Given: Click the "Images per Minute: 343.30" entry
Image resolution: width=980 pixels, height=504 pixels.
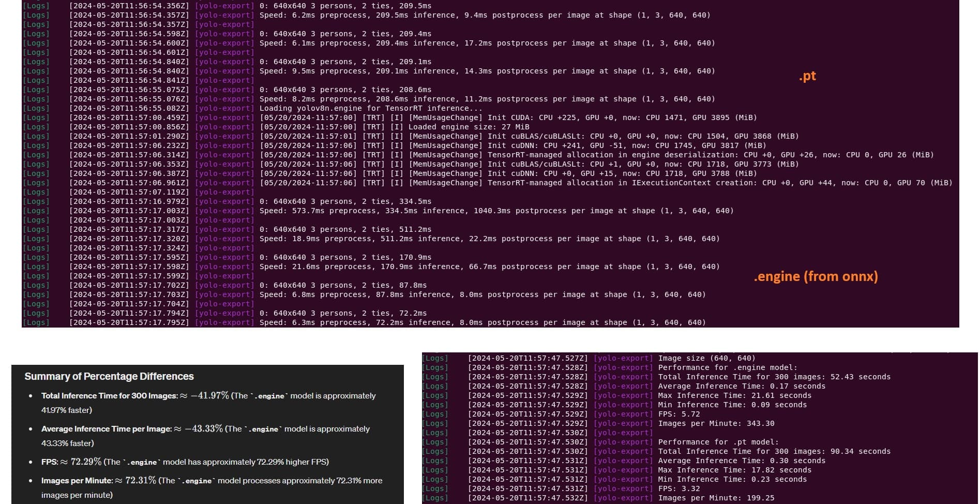Looking at the screenshot, I should point(716,423).
